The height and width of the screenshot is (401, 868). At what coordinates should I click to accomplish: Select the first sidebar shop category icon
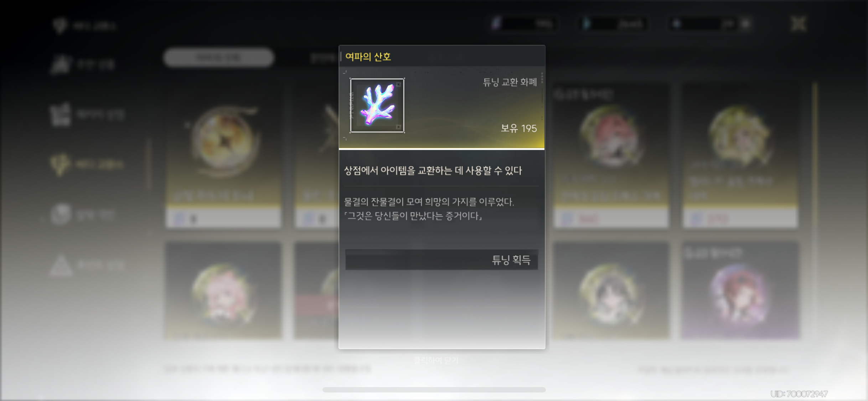(x=61, y=65)
